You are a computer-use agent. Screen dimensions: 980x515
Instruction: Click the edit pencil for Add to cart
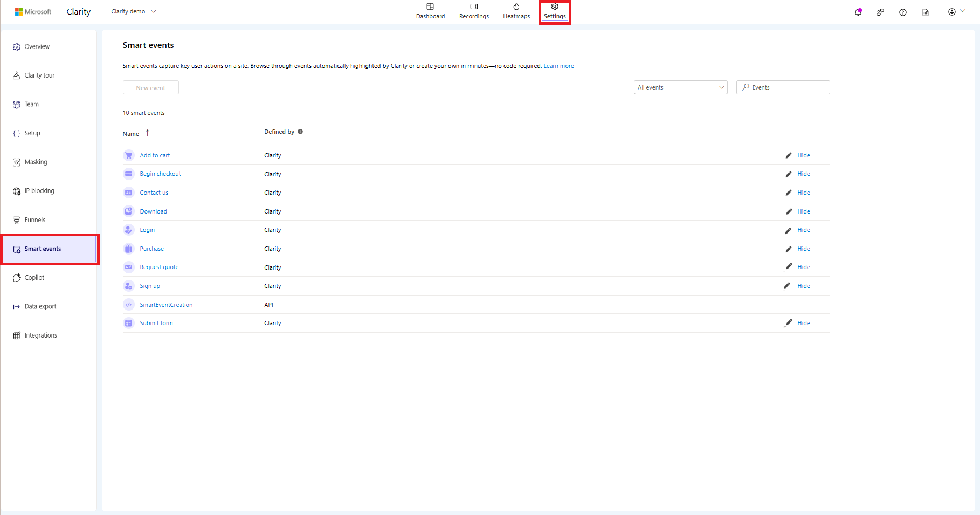pyautogui.click(x=789, y=155)
